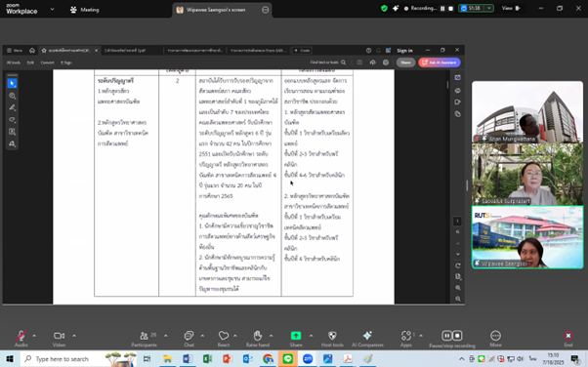Select the text box tool in left toolbar

coord(12,132)
